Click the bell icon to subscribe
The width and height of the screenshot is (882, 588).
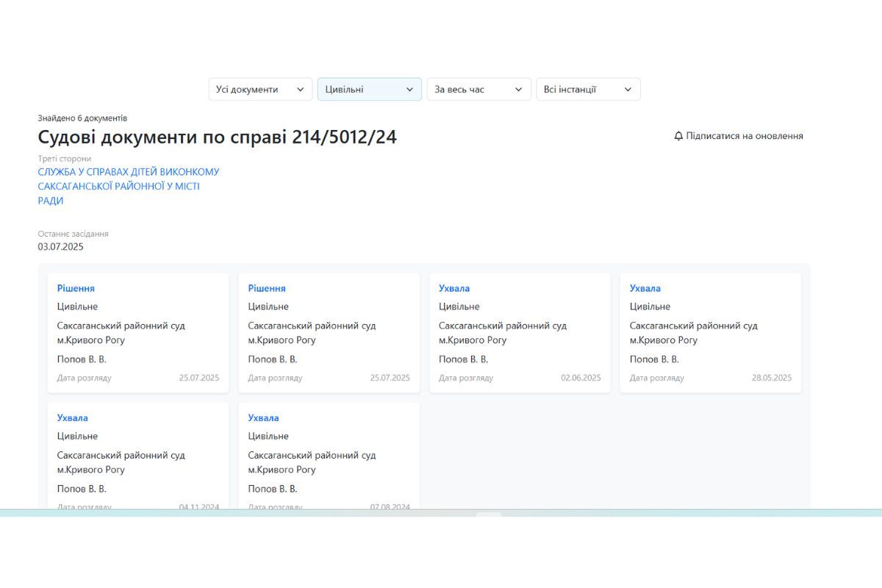pyautogui.click(x=678, y=136)
